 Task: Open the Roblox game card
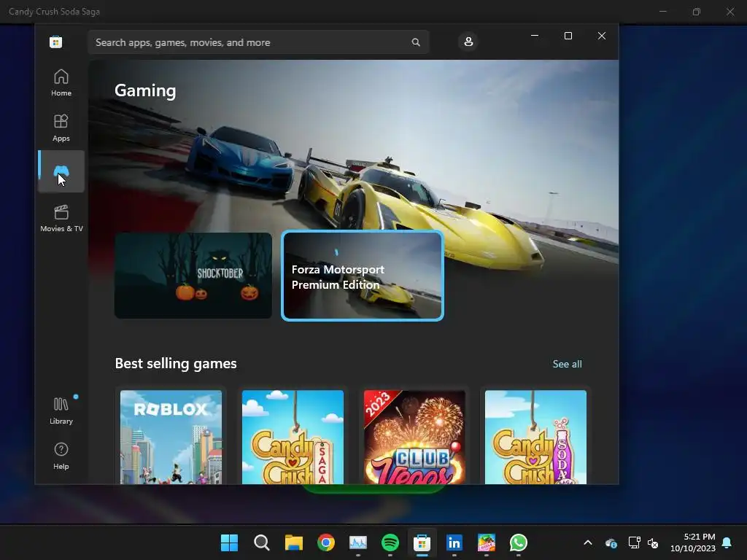point(171,437)
